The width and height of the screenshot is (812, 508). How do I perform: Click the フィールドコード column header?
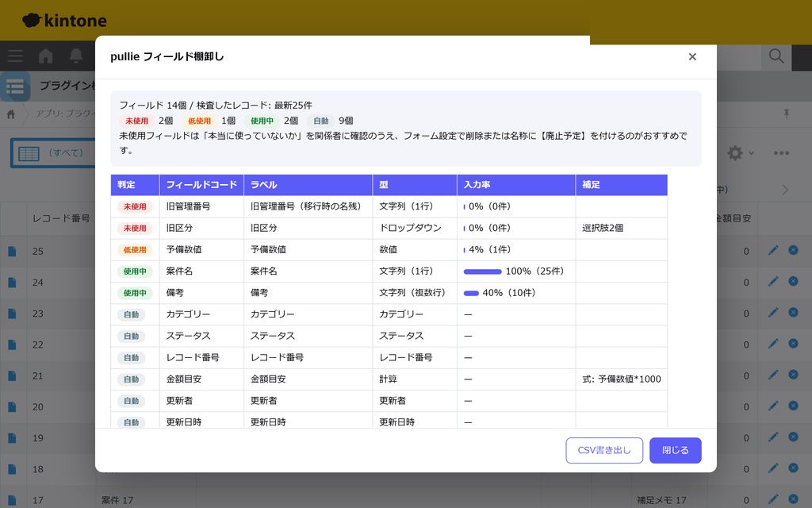201,185
